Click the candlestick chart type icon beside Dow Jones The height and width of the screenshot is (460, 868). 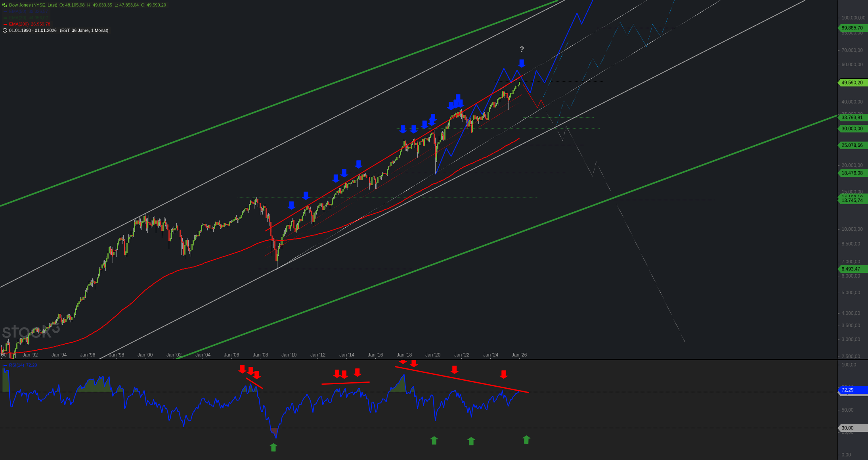(5, 5)
